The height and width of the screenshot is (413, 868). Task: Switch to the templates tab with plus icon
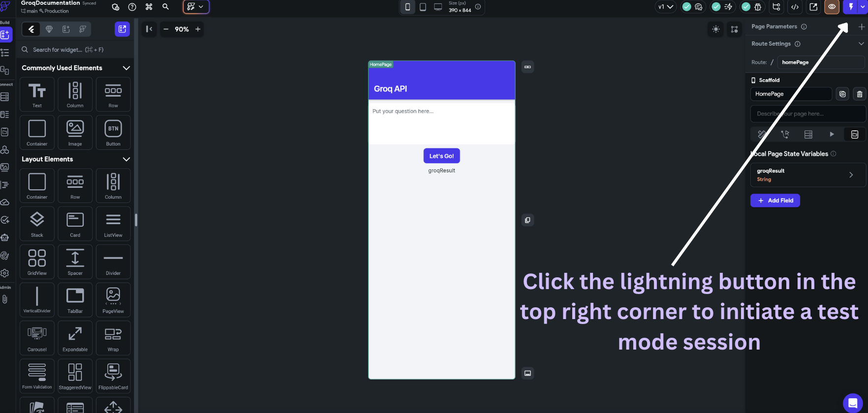[x=66, y=29]
